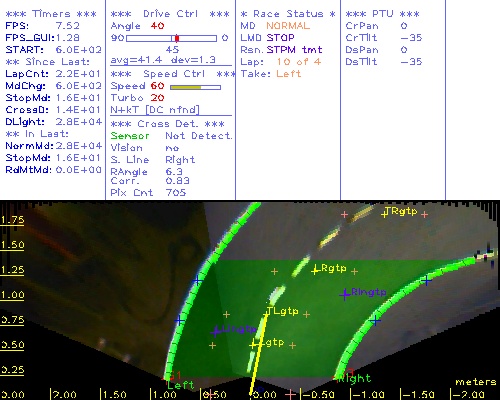
Task: Click the blue RIngtp cross marker
Action: [345, 295]
